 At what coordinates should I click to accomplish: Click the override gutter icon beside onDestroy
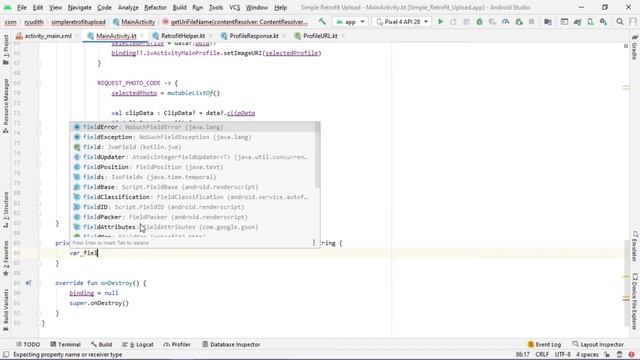pos(28,283)
